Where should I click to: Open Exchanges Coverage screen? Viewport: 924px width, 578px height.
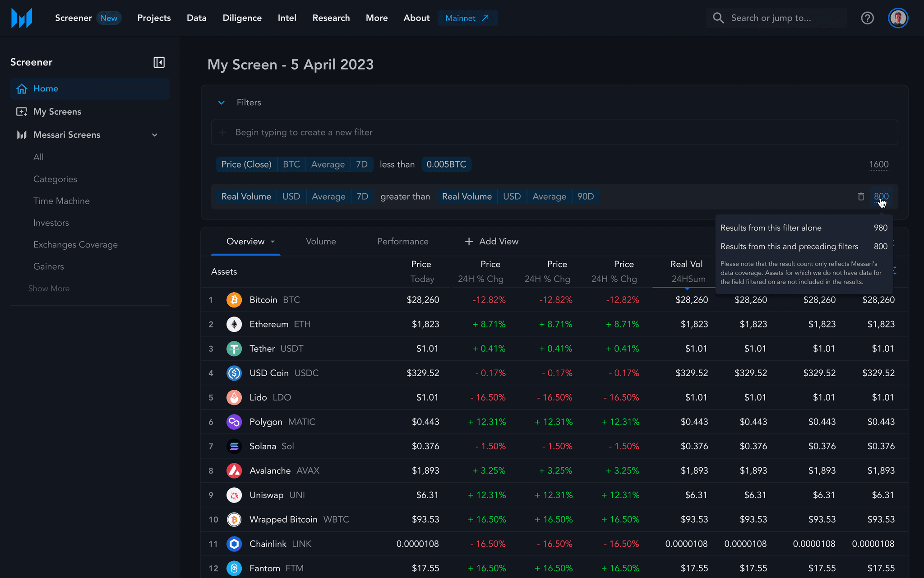pos(75,245)
